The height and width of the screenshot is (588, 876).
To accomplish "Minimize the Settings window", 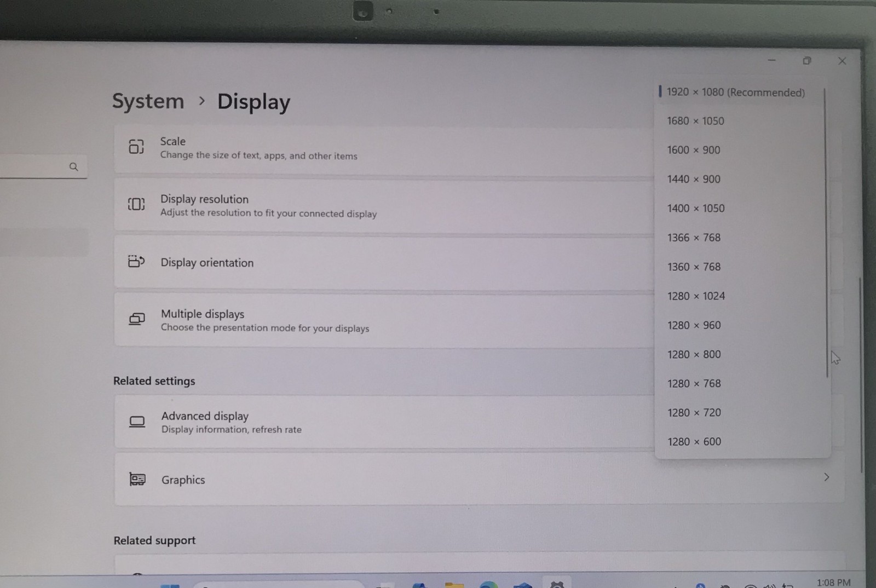I will (771, 60).
